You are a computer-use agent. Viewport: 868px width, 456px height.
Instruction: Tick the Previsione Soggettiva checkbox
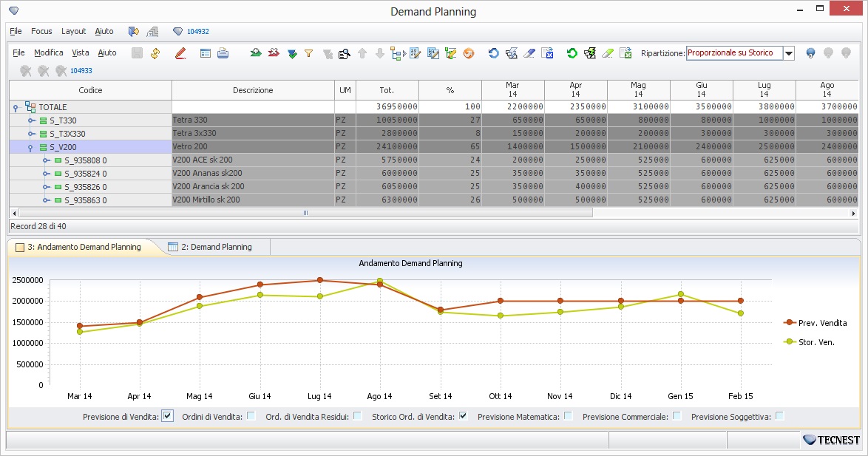coord(779,415)
